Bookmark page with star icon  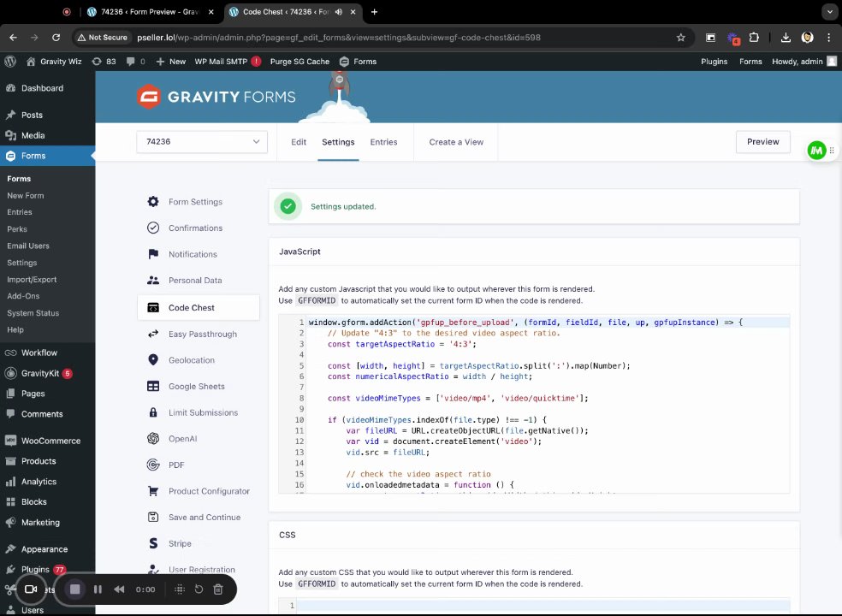681,38
